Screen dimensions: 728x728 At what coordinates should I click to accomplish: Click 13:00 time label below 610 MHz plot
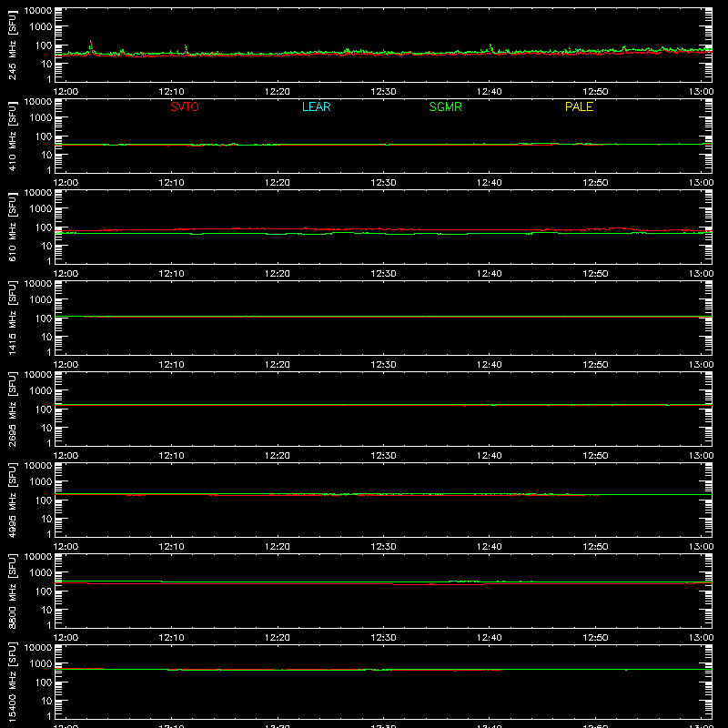701,274
